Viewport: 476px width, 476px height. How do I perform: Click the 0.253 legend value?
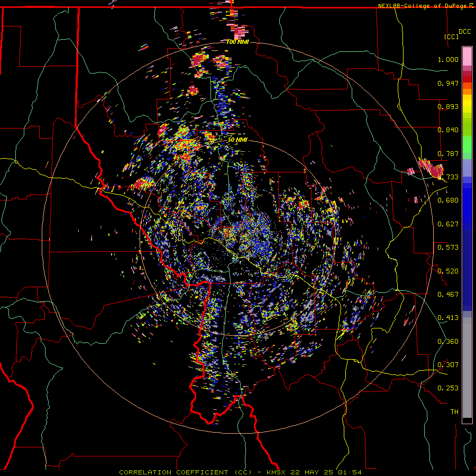point(448,388)
